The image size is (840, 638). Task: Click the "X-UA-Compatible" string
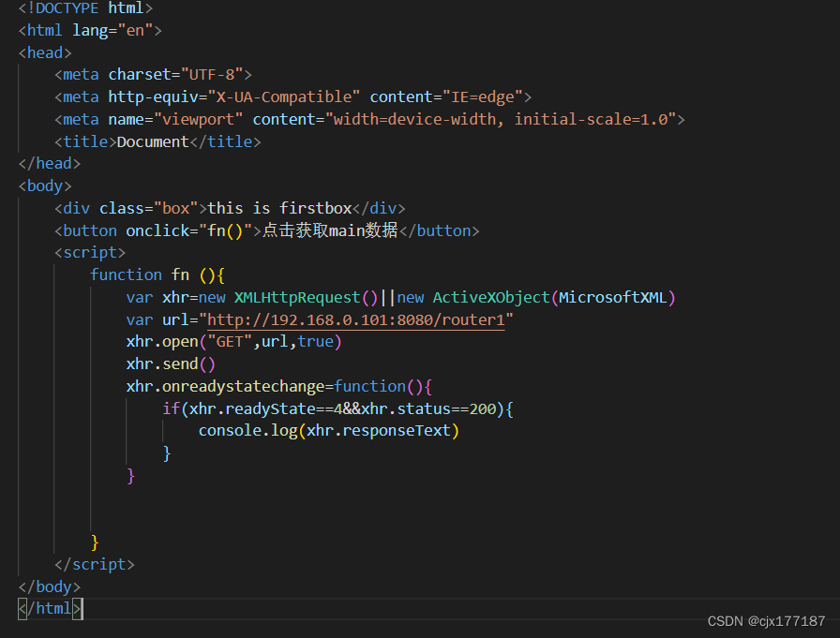click(283, 96)
